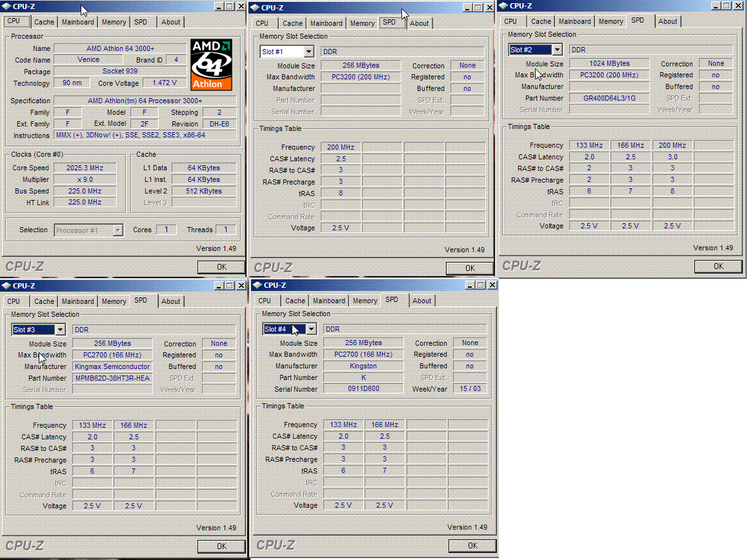Open Mainboard tab in the Slot #4 window

pos(329,301)
